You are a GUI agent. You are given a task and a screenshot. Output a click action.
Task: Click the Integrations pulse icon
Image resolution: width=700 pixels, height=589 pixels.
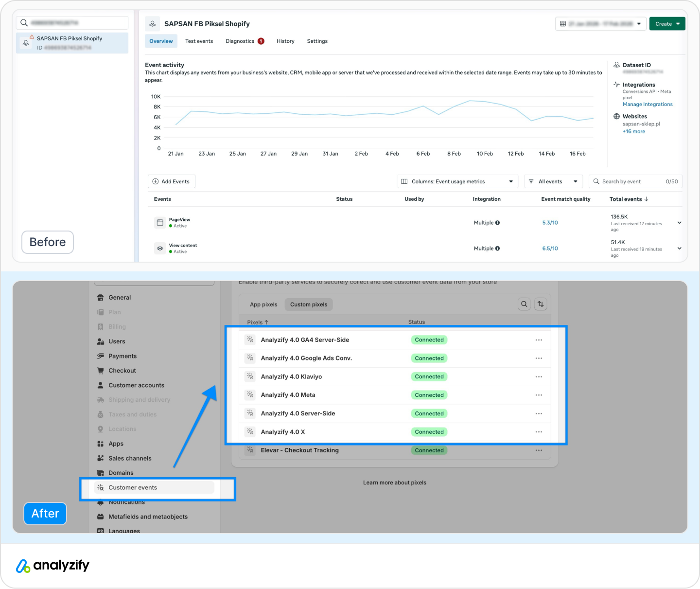pyautogui.click(x=616, y=85)
